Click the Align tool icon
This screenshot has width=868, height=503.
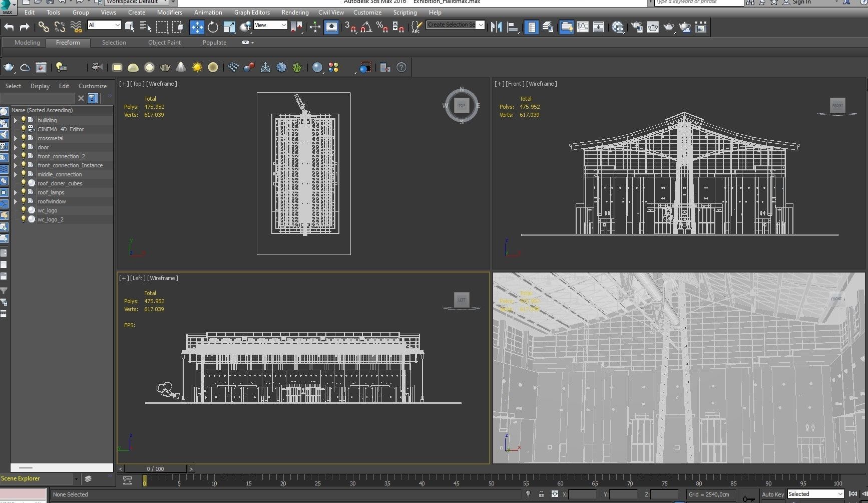pyautogui.click(x=513, y=27)
